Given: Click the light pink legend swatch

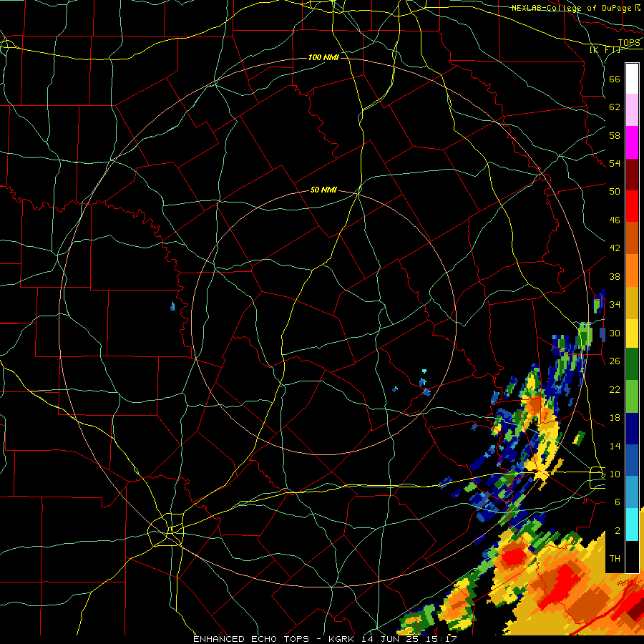Looking at the screenshot, I should [632, 110].
